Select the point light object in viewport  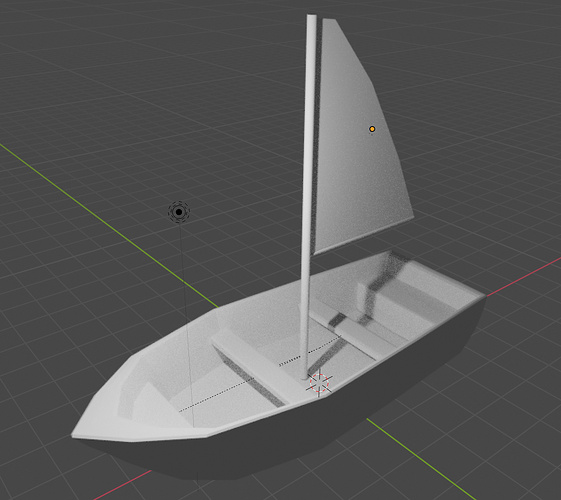click(x=179, y=212)
